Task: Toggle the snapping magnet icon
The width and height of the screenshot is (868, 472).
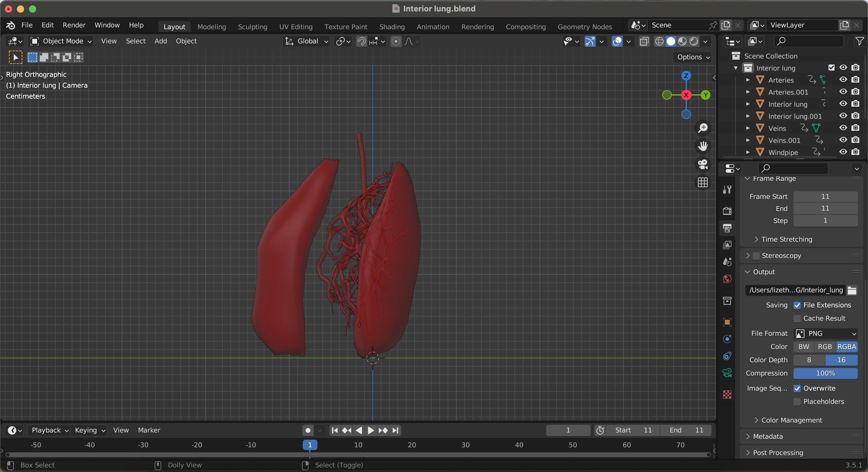Action: click(361, 41)
